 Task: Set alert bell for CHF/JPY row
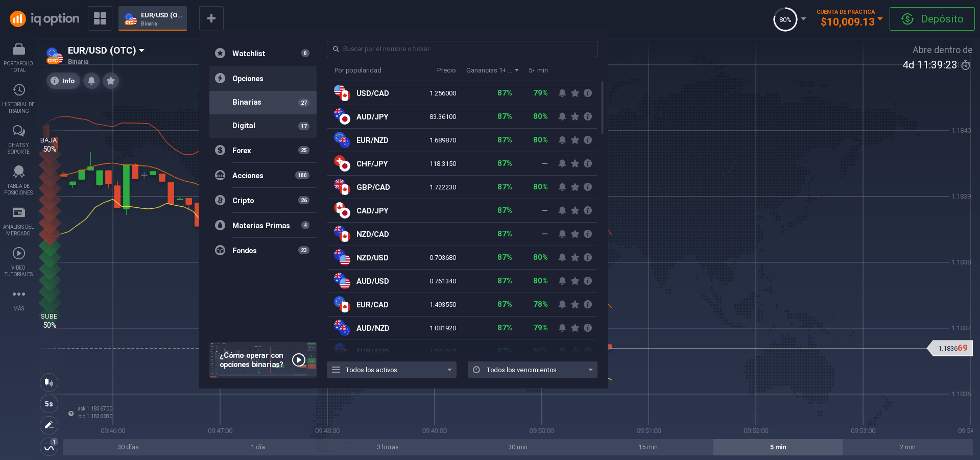tap(562, 163)
